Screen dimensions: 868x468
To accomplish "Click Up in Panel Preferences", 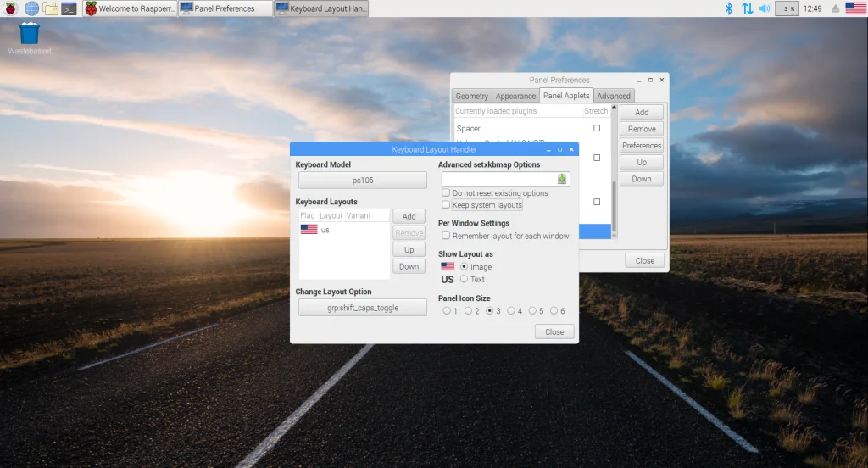I will click(642, 162).
